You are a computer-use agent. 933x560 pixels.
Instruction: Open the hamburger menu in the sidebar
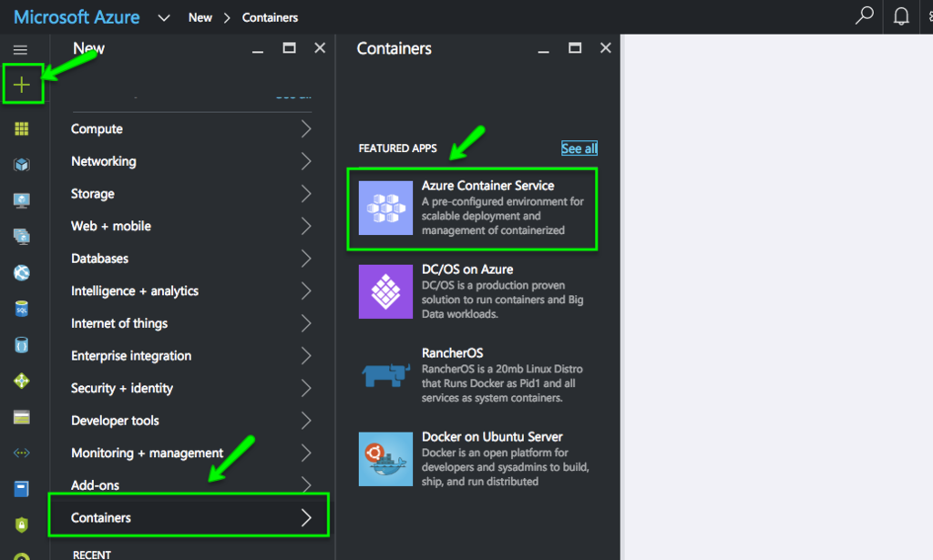[20, 50]
